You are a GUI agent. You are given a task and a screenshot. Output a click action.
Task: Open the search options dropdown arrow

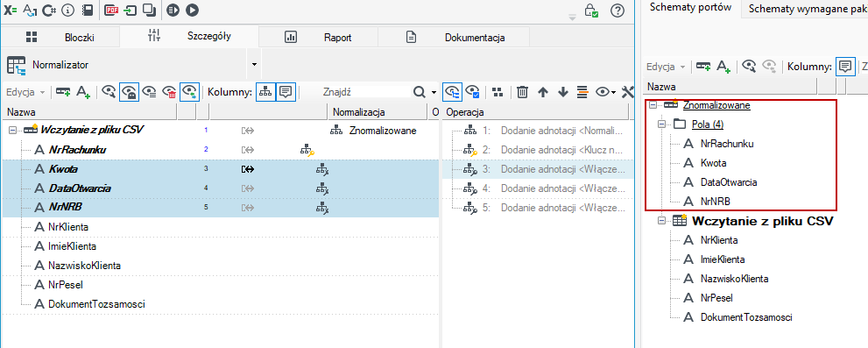click(x=434, y=93)
